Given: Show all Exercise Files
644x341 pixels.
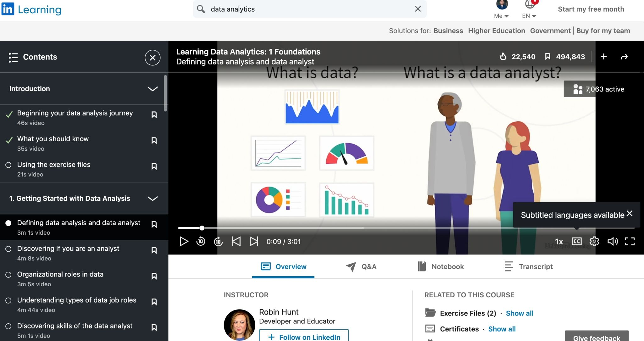Looking at the screenshot, I should [x=519, y=313].
